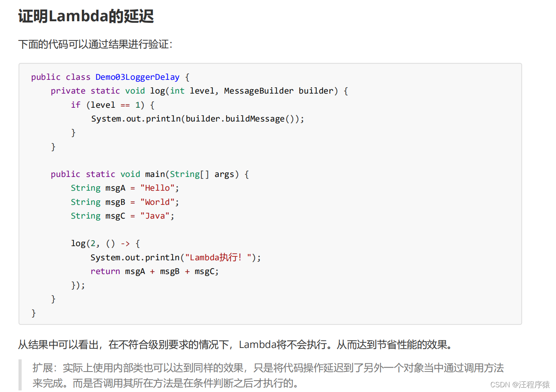
Task: Click the conclusion paragraph starting 从结果中可以看出
Action: click(x=235, y=345)
